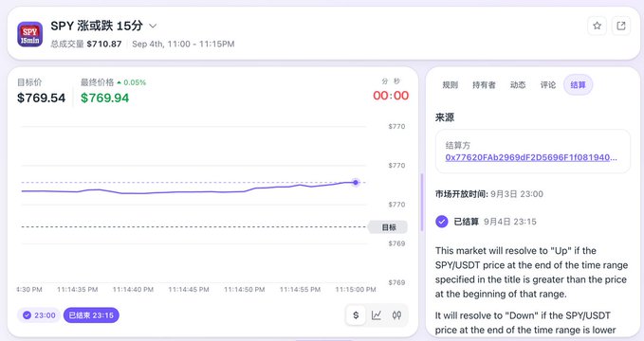Image resolution: width=644 pixels, height=341 pixels.
Task: Click the 来源 heading
Action: pos(445,117)
